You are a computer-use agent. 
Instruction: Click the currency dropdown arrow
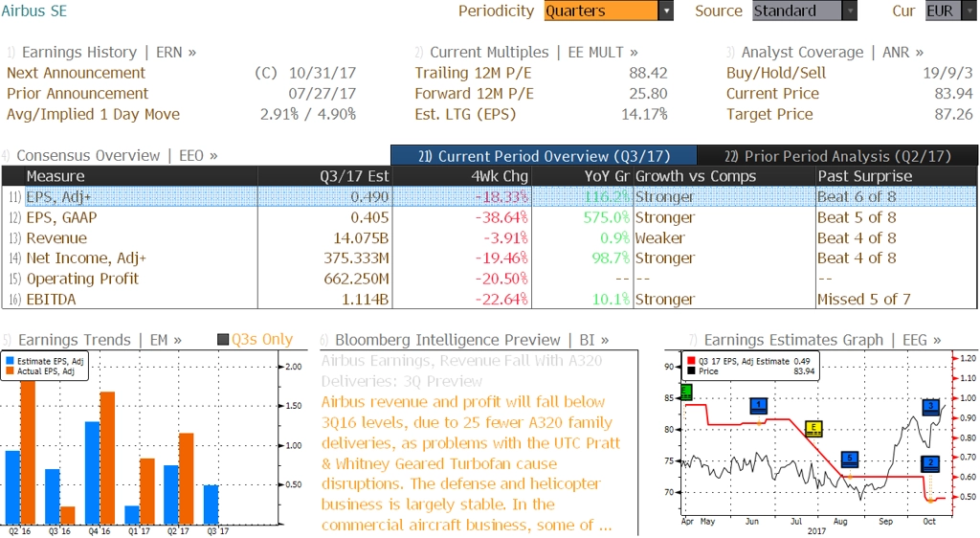(x=969, y=11)
